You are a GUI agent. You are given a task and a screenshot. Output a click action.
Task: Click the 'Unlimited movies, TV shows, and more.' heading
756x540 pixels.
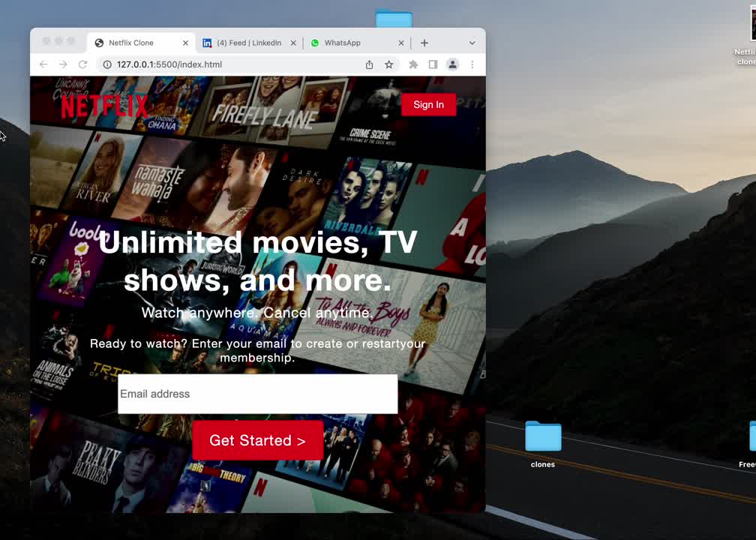tap(258, 261)
